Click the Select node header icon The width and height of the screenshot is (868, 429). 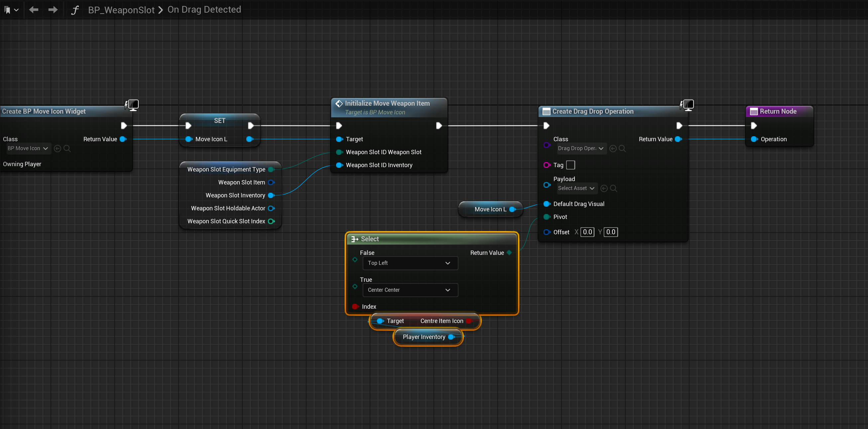coord(354,239)
